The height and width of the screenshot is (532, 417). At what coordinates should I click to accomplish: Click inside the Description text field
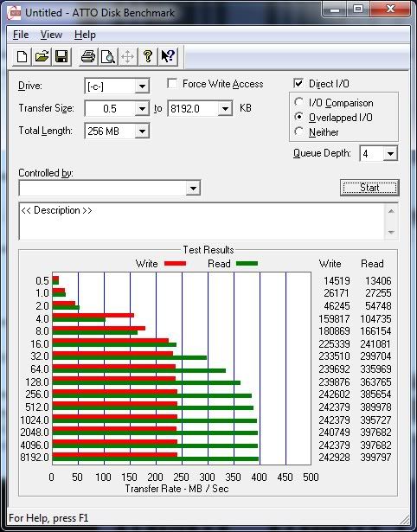coord(202,221)
